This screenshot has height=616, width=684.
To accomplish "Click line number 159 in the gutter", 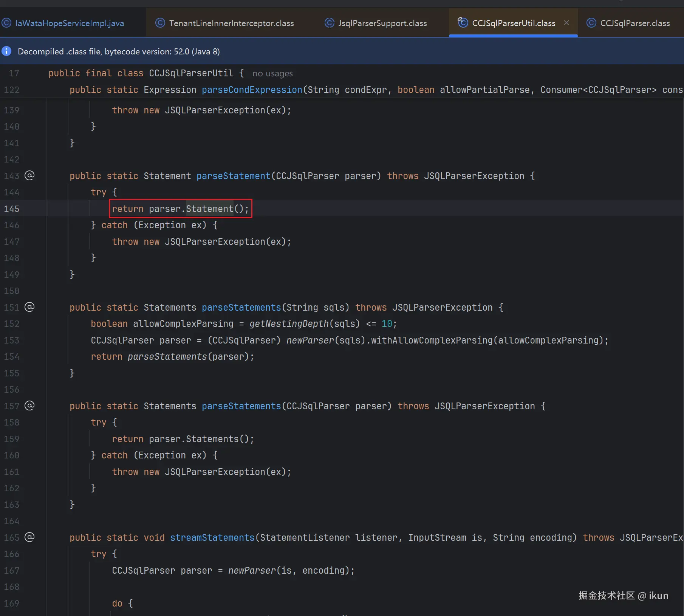I will point(12,439).
